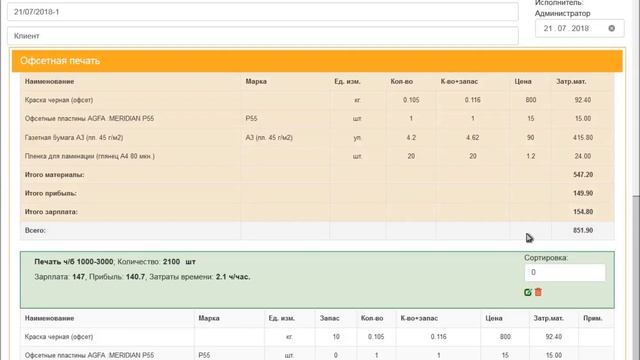
Task: Click the value 415.80 in Газетная бумага row
Action: coord(583,138)
